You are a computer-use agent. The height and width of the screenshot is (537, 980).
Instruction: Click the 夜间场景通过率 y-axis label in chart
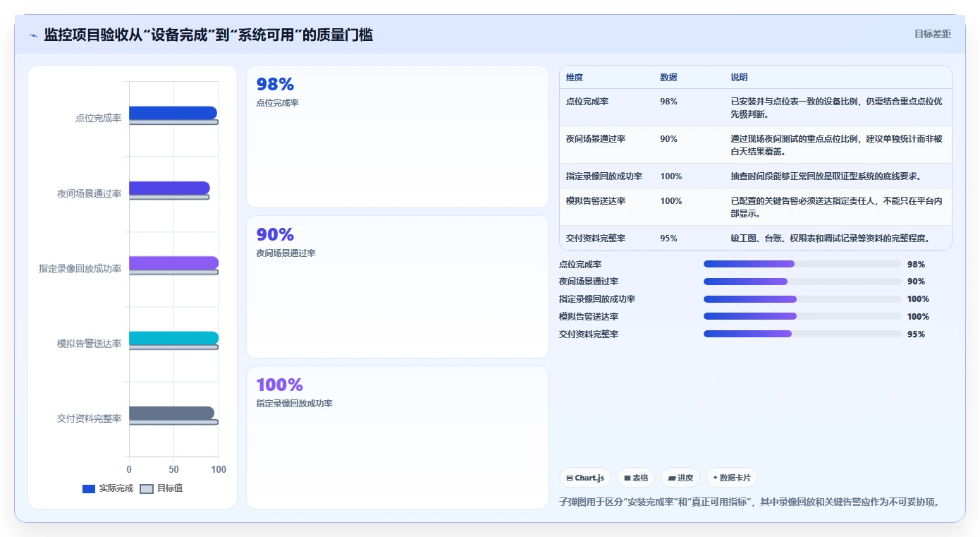(x=89, y=193)
